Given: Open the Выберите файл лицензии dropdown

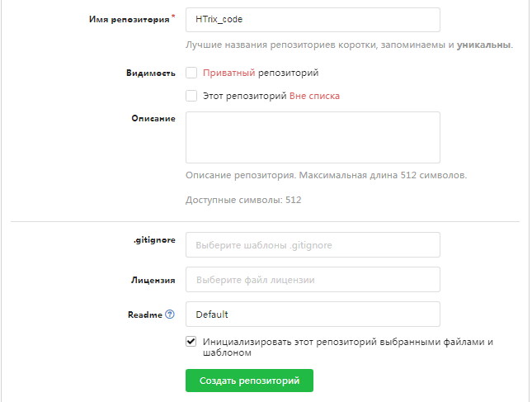Looking at the screenshot, I should point(313,280).
